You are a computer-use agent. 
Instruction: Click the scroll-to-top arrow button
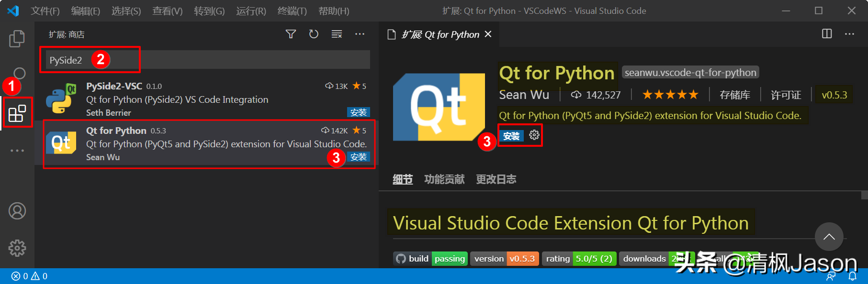pos(829,236)
